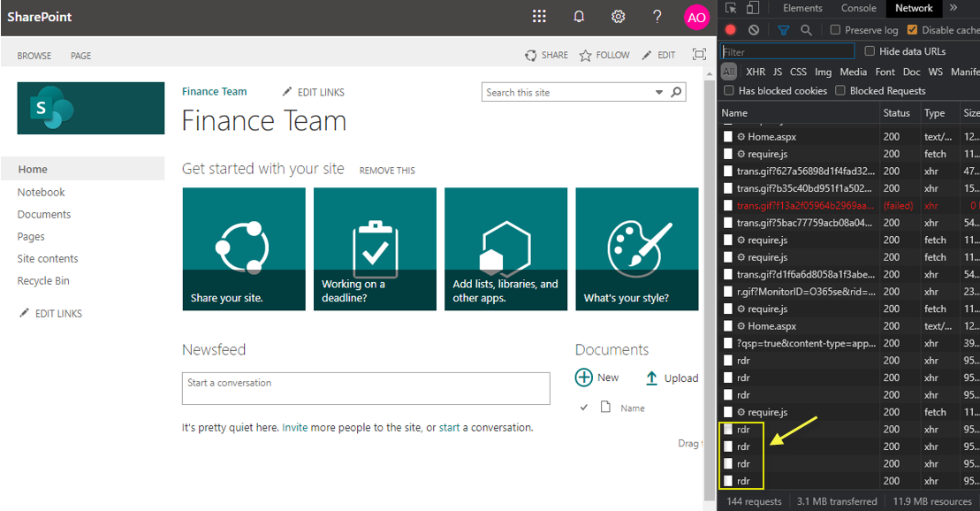
Task: Open the notifications bell
Action: point(580,16)
